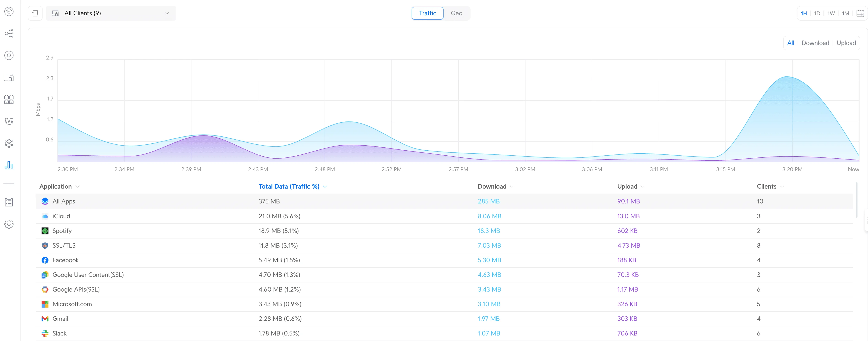This screenshot has height=341, width=868.
Task: Select the network topology icon in sidebar
Action: [9, 33]
